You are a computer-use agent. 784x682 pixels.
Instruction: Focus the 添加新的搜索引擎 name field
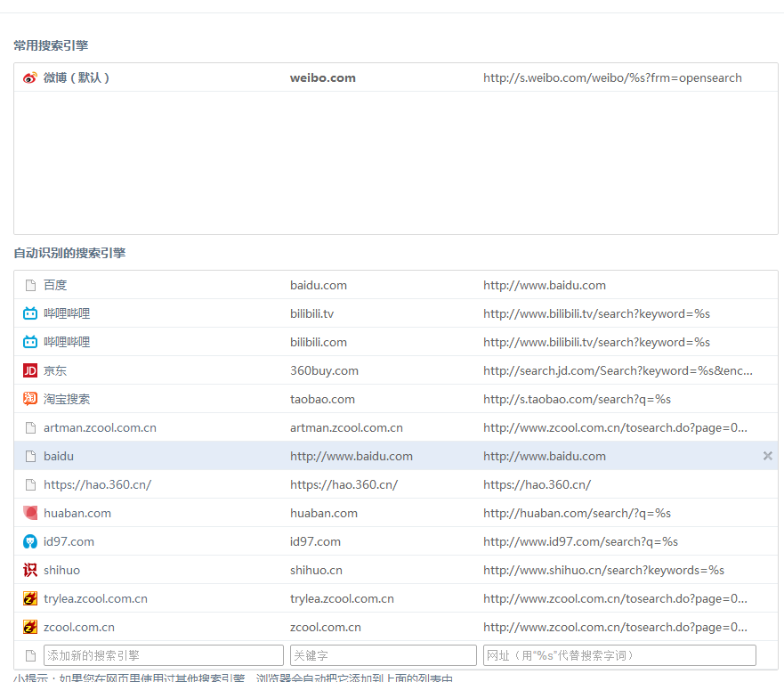pos(164,655)
